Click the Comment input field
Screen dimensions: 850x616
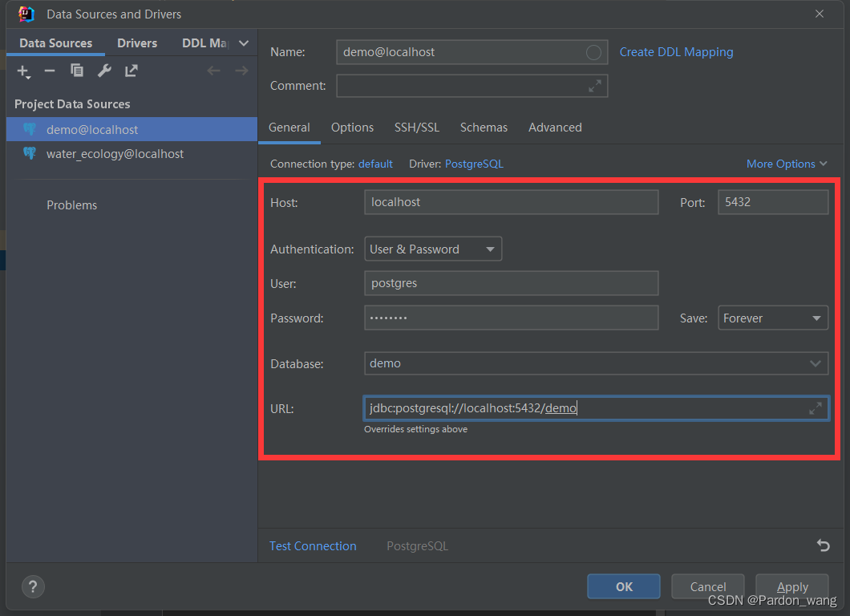(472, 86)
